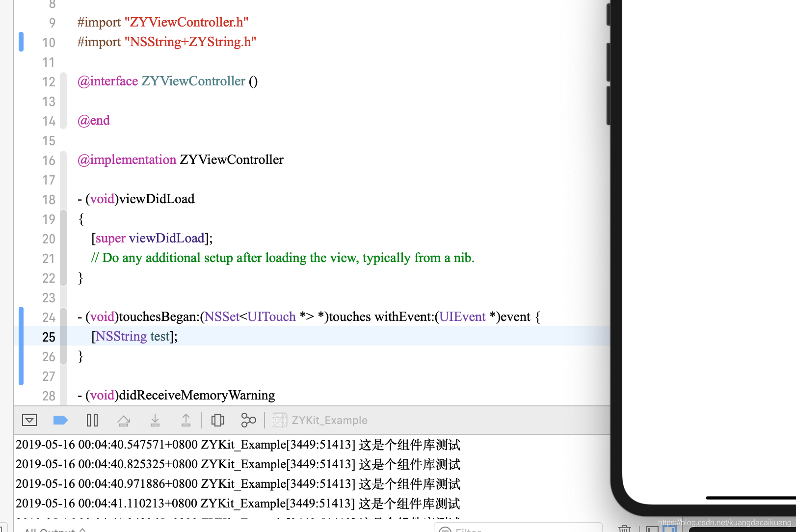This screenshot has width=796, height=532.
Task: Click the test method call on line 25
Action: pos(159,337)
